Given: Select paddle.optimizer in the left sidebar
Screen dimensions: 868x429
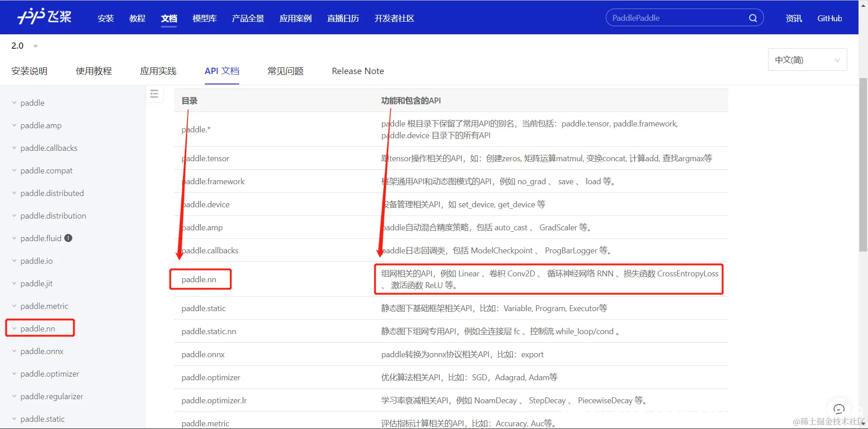Looking at the screenshot, I should click(49, 373).
